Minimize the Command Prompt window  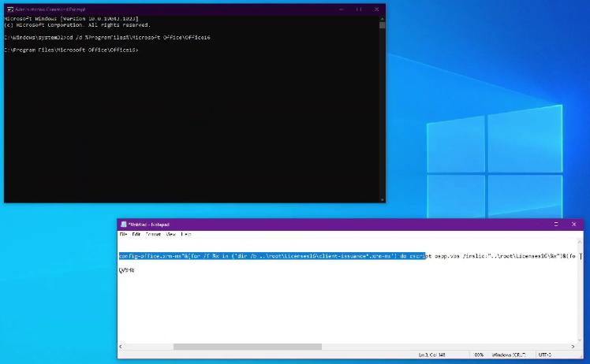coord(342,9)
